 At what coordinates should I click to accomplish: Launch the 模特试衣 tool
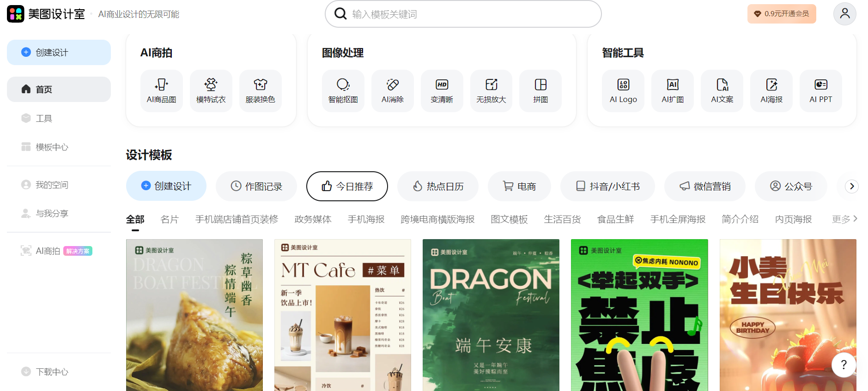(211, 90)
